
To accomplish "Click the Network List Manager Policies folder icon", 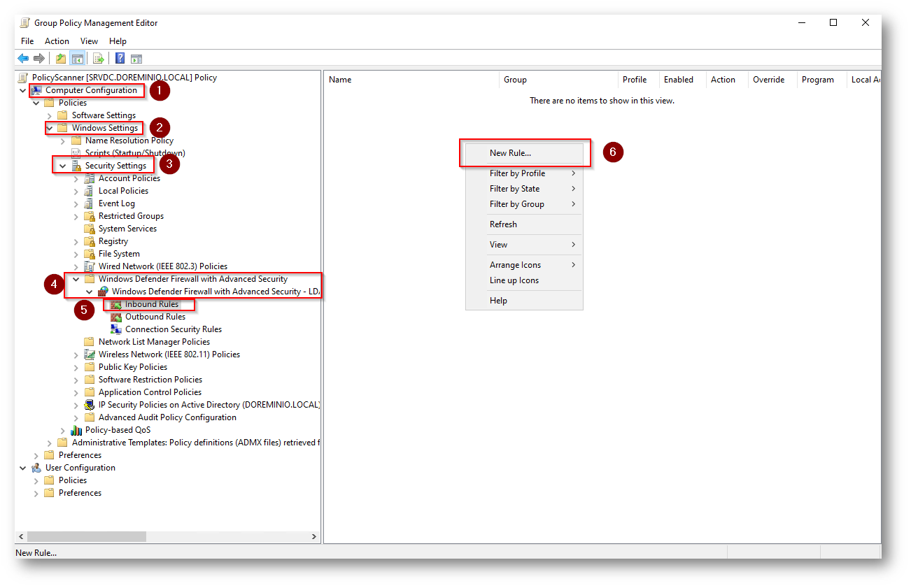I will pos(90,342).
